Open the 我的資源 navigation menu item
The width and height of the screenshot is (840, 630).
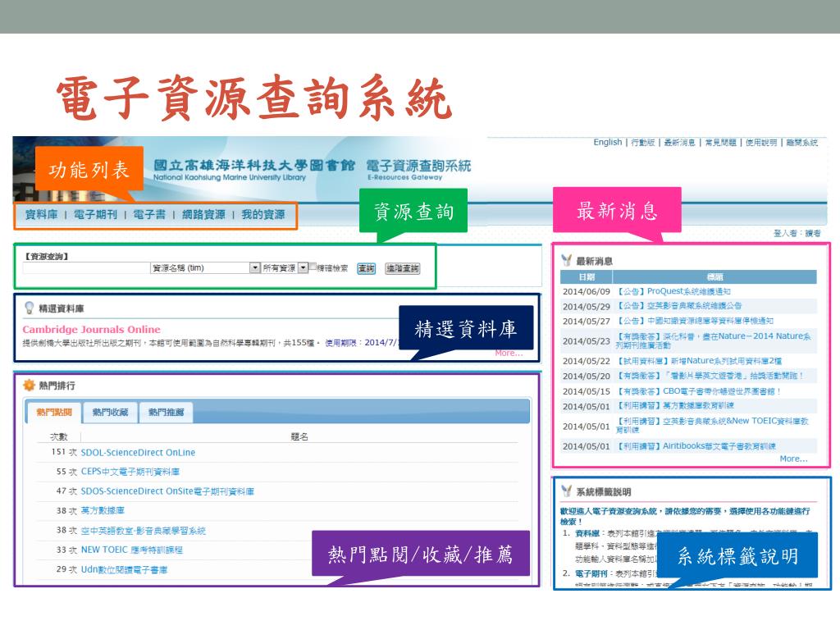(263, 215)
